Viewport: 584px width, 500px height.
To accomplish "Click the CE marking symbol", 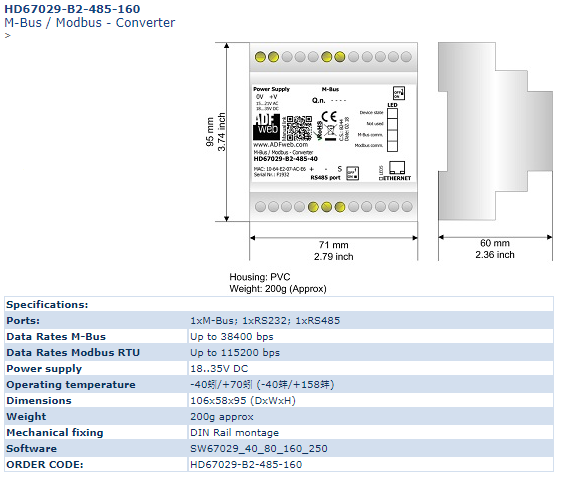I will tap(329, 117).
